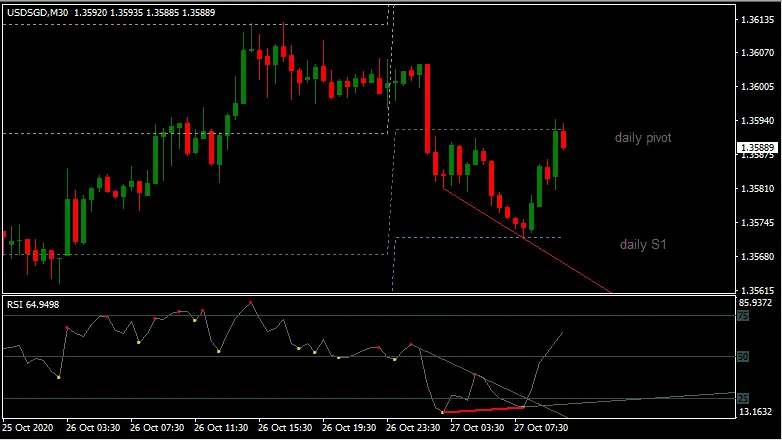
Task: Click the 1.36135 price axis label
Action: click(x=757, y=20)
